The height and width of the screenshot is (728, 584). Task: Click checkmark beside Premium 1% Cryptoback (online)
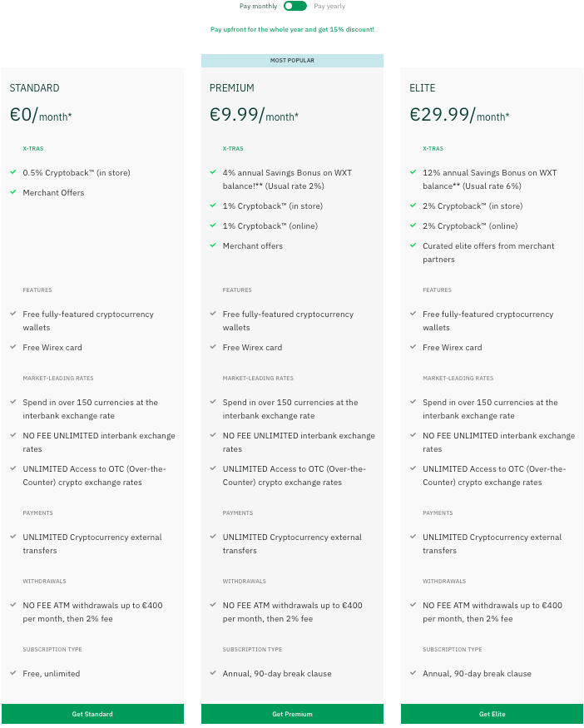[x=213, y=225]
